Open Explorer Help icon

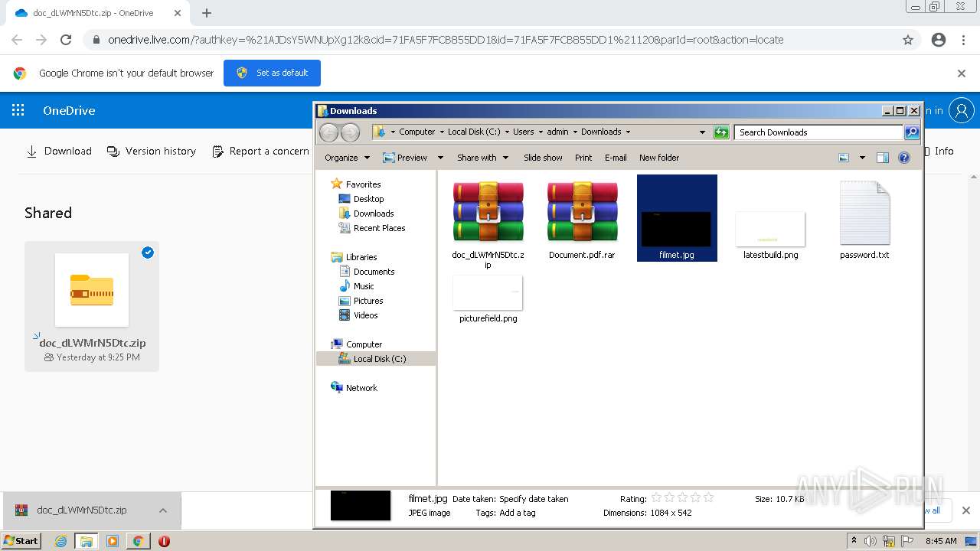point(904,158)
